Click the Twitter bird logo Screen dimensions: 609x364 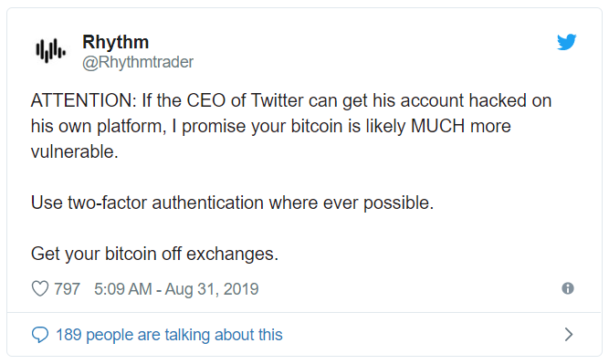click(x=567, y=42)
